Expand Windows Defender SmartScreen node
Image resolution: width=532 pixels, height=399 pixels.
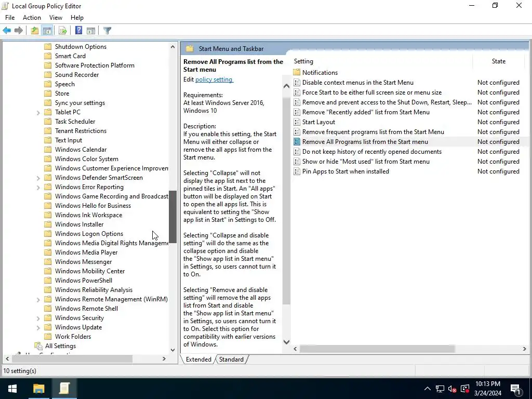pos(38,178)
